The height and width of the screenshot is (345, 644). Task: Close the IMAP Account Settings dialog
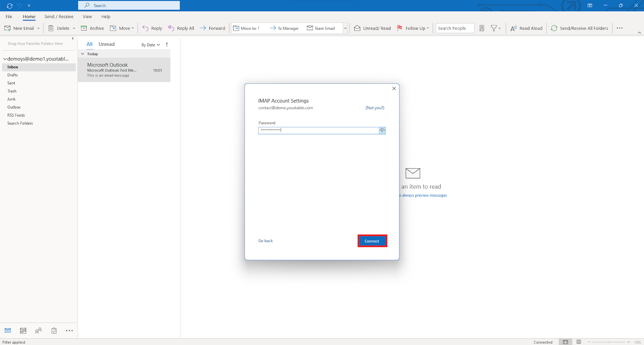tap(394, 88)
